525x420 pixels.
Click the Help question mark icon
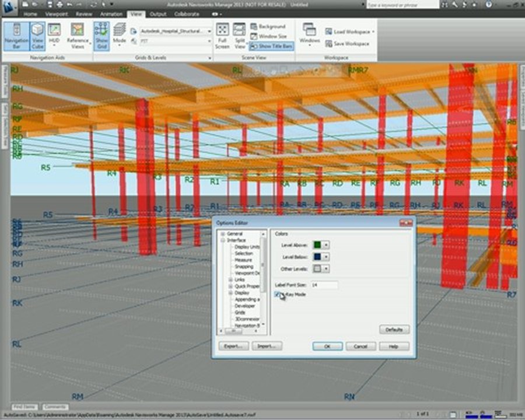coord(489,4)
